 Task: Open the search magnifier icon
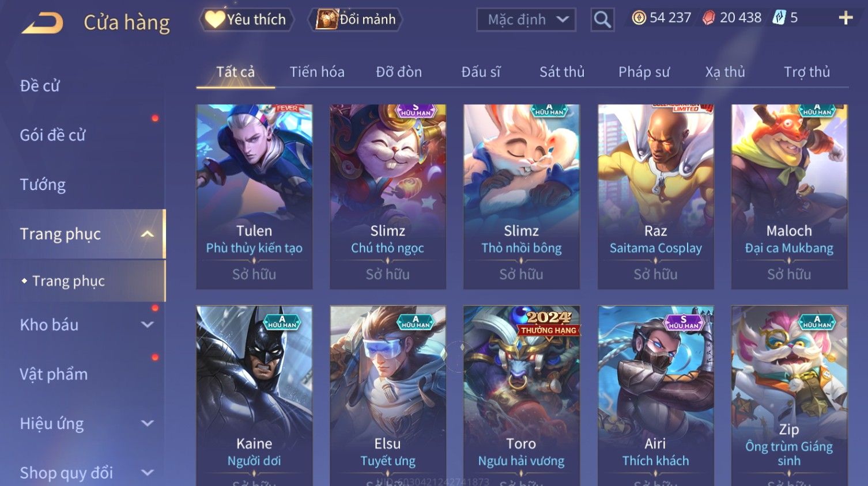[602, 20]
